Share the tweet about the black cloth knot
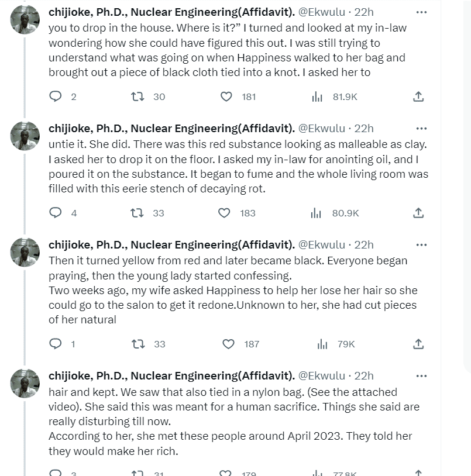This screenshot has width=471, height=476. coord(418,96)
